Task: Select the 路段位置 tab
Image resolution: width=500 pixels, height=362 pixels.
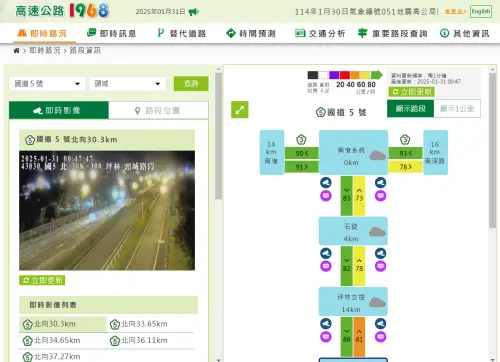Action: click(x=159, y=110)
